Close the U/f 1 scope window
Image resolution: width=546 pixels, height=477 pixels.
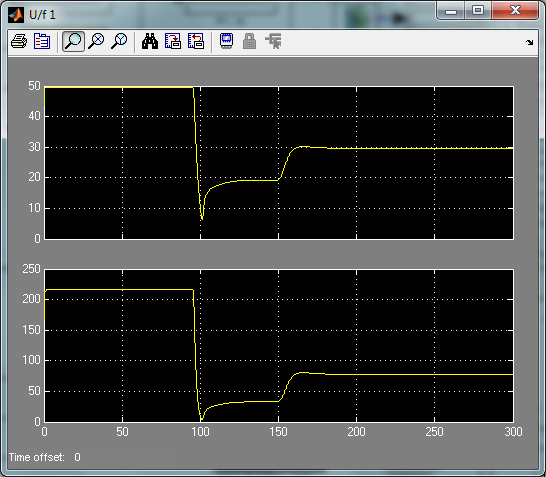515,10
